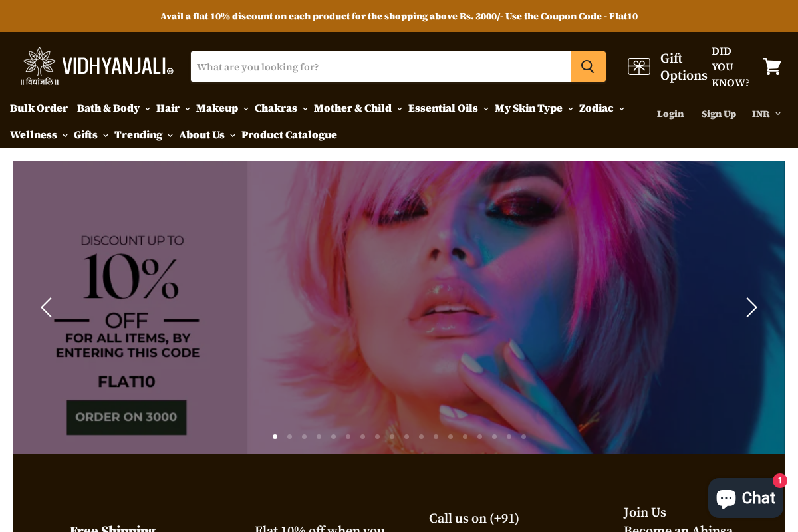Click the Sign Up link
The height and width of the screenshot is (532, 798).
(719, 114)
